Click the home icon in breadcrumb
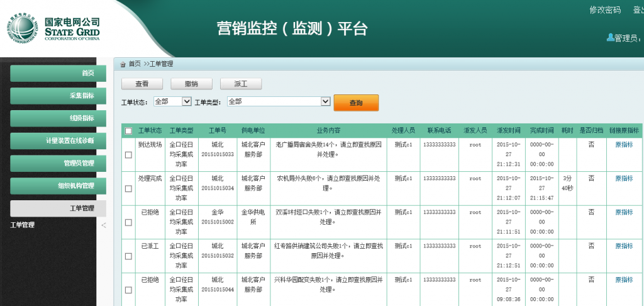644x306 pixels. (123, 65)
